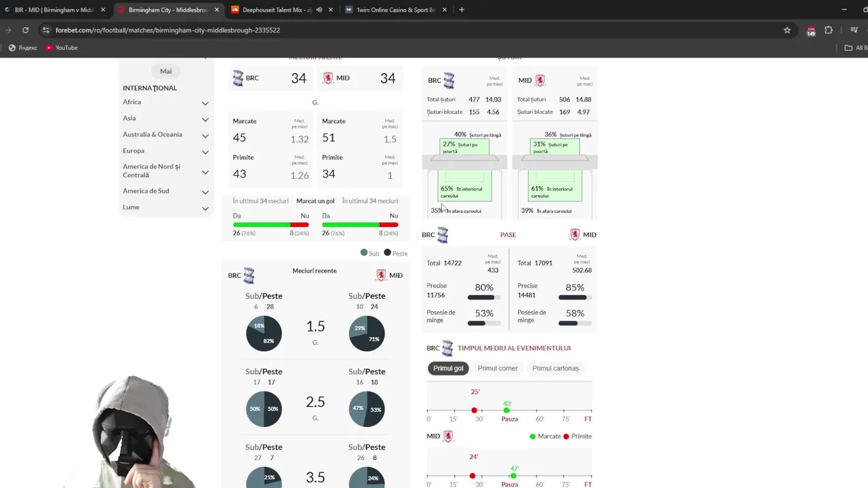The height and width of the screenshot is (488, 868).
Task: View site information icon in address bar
Action: click(46, 30)
